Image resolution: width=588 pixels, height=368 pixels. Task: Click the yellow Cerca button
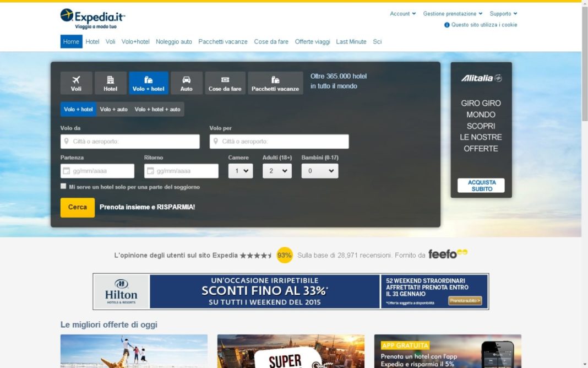[78, 208]
